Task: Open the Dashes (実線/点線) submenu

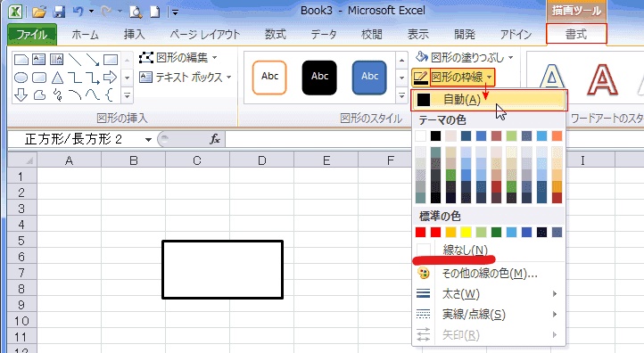Action: click(489, 315)
